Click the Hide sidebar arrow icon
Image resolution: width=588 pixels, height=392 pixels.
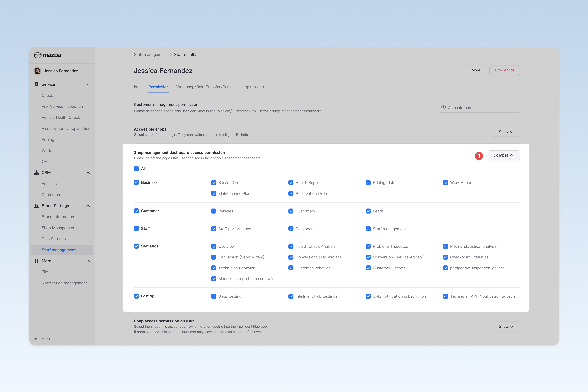click(x=36, y=339)
